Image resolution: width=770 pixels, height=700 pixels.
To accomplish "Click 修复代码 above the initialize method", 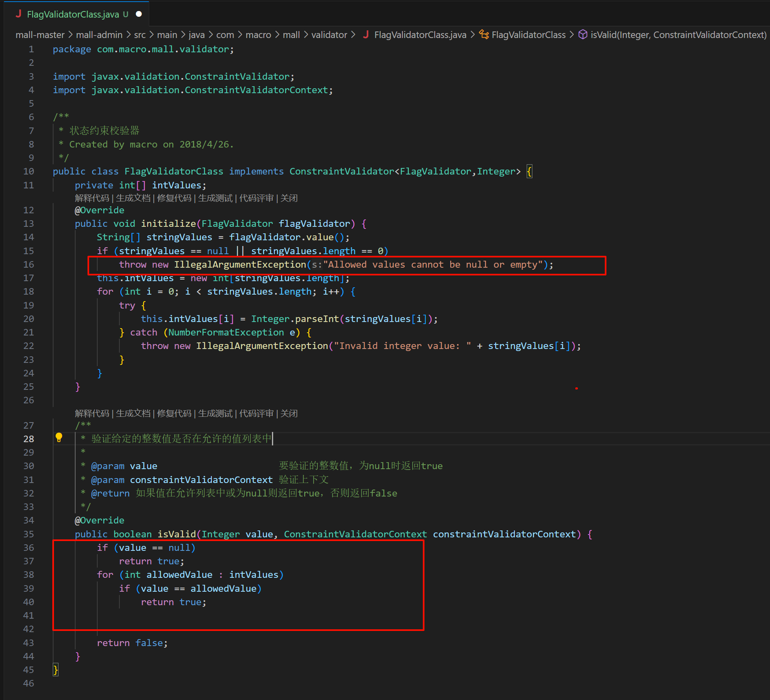I will click(174, 198).
